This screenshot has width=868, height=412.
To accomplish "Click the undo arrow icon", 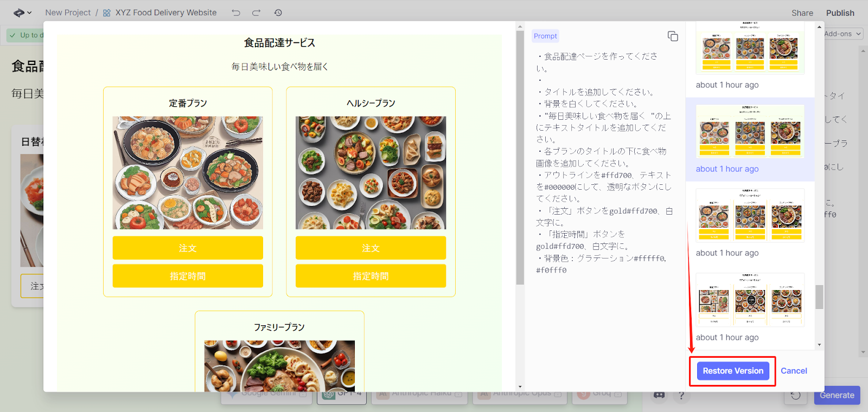I will (236, 12).
